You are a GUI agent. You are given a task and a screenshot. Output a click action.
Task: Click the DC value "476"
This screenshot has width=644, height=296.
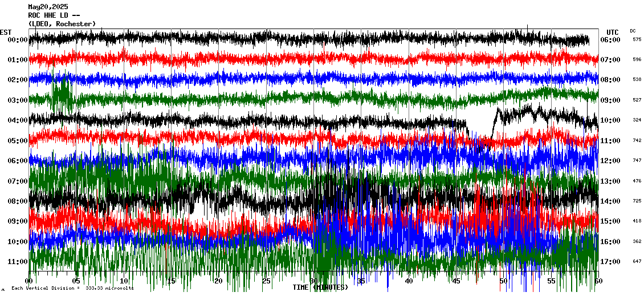pos(637,181)
